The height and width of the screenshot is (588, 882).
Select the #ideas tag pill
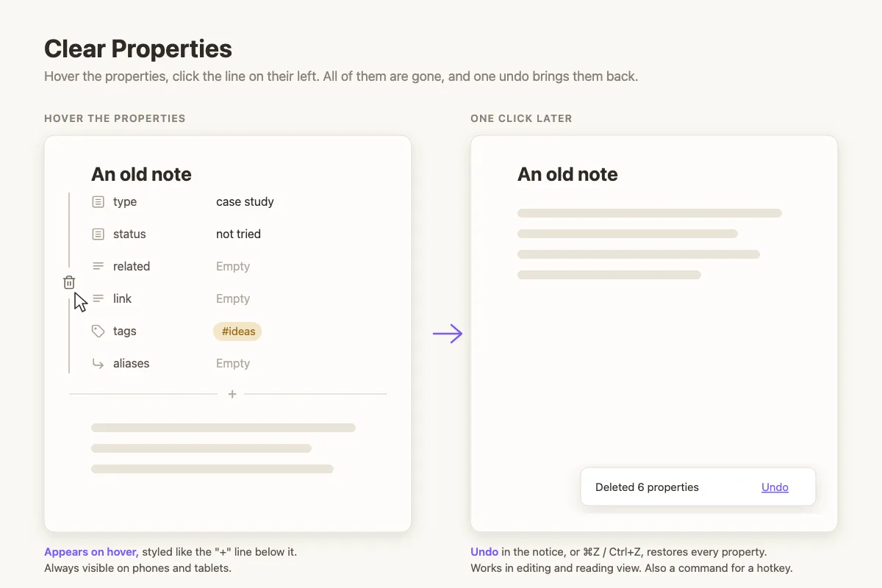(237, 331)
